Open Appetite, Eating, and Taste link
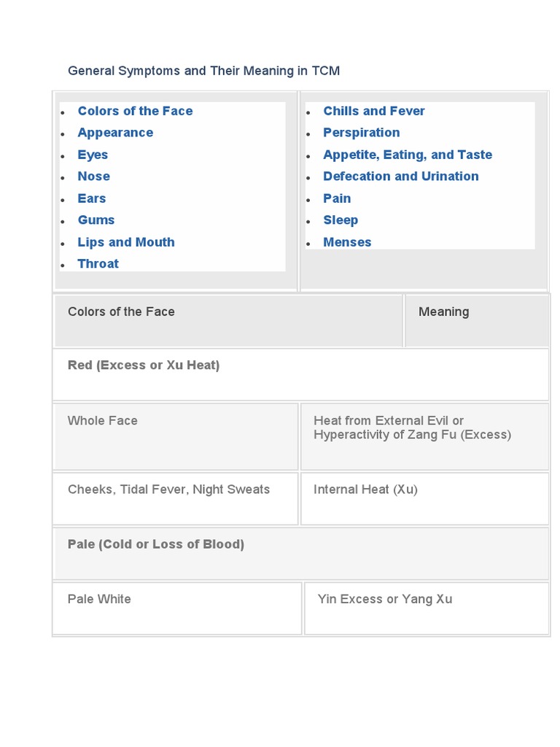Image resolution: width=560 pixels, height=747 pixels. [x=407, y=155]
